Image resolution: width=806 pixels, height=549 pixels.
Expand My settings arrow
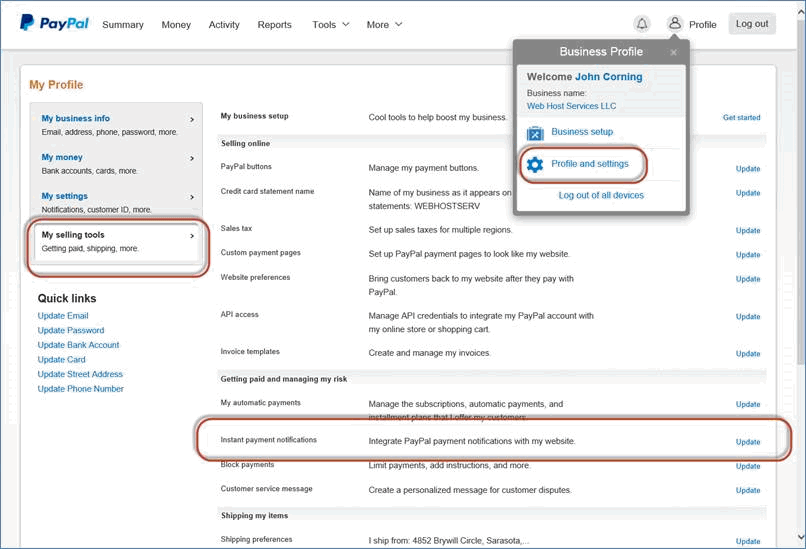[192, 197]
